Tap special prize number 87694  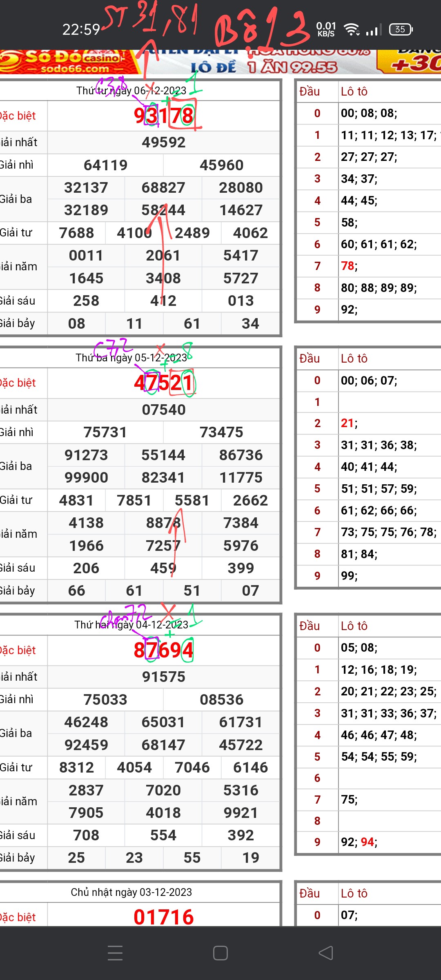click(x=164, y=650)
